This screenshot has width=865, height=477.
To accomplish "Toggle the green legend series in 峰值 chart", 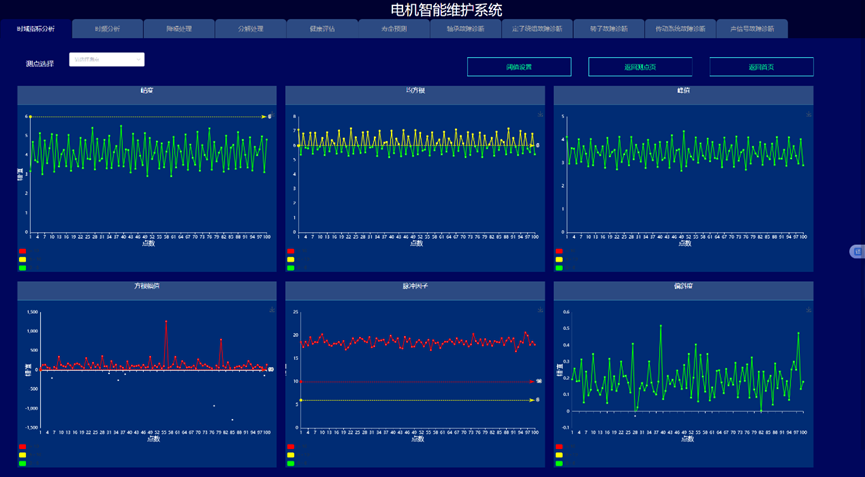I will [559, 267].
